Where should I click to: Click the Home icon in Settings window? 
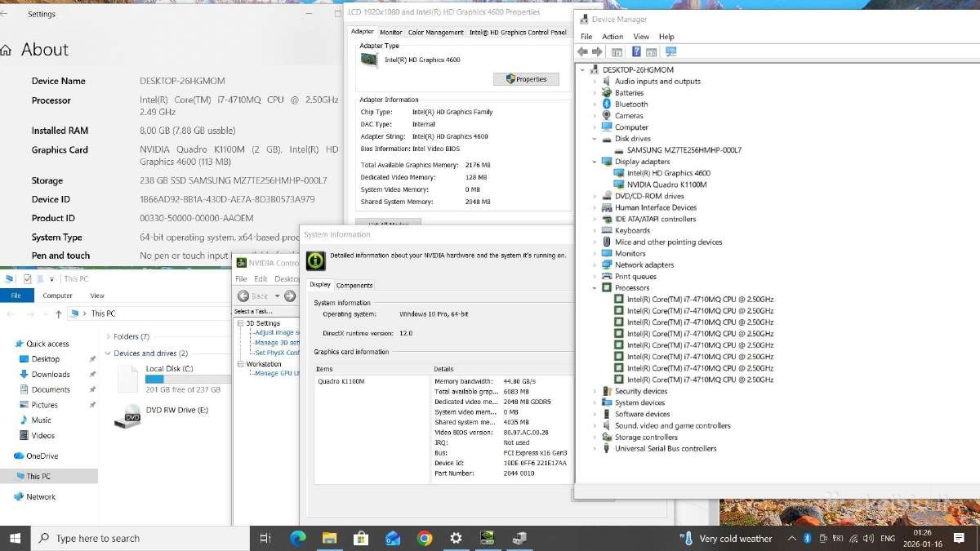[7, 51]
